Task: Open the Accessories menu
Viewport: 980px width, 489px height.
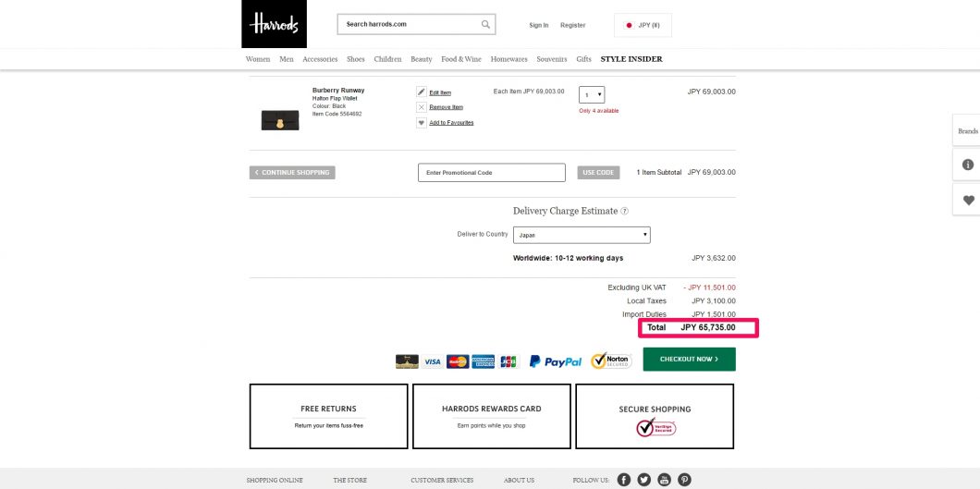Action: pyautogui.click(x=320, y=59)
